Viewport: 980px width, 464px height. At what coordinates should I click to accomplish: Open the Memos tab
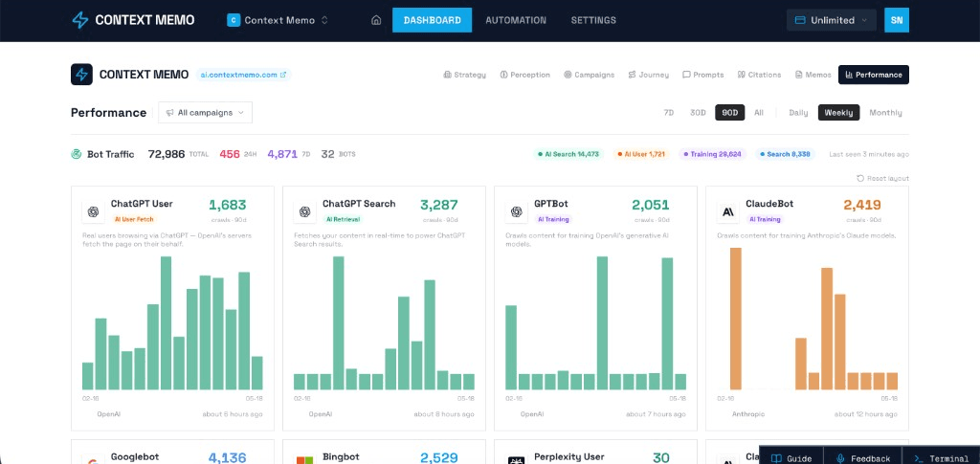pyautogui.click(x=813, y=75)
